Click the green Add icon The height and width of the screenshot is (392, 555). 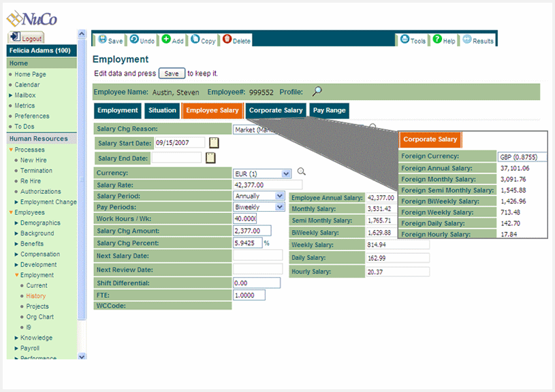165,39
